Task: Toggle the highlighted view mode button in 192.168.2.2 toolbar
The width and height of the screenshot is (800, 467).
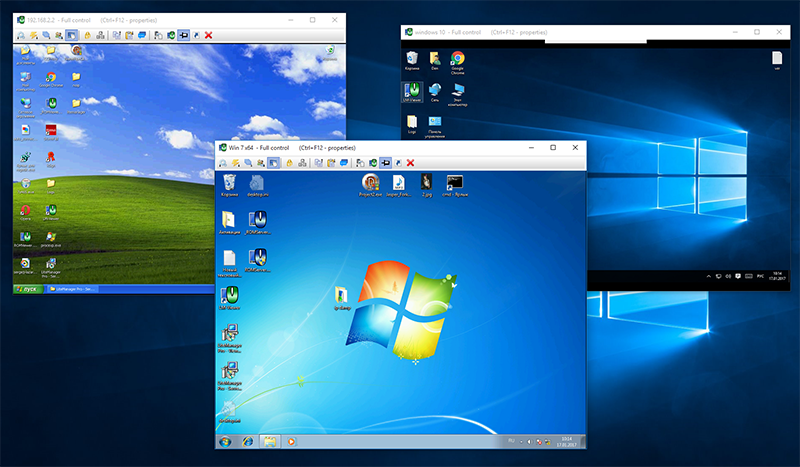Action: pyautogui.click(x=72, y=35)
